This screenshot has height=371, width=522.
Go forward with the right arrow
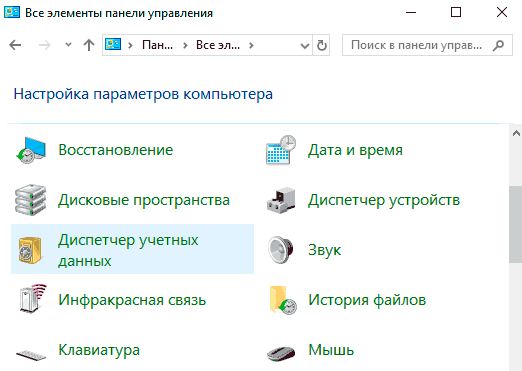coord(44,45)
